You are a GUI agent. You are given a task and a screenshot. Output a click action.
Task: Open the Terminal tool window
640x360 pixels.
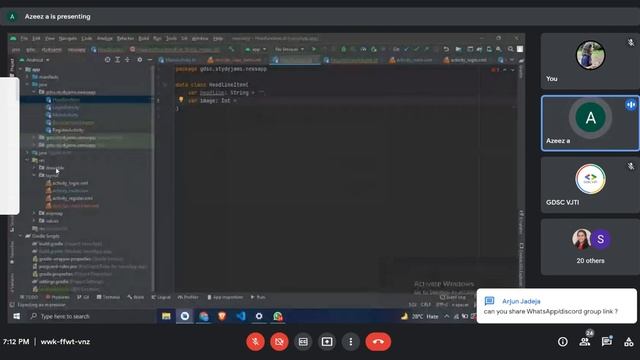pos(108,297)
